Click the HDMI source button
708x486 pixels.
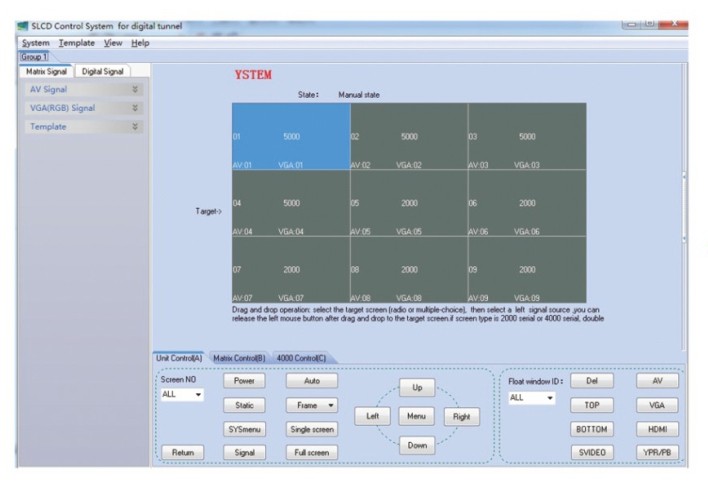656,429
